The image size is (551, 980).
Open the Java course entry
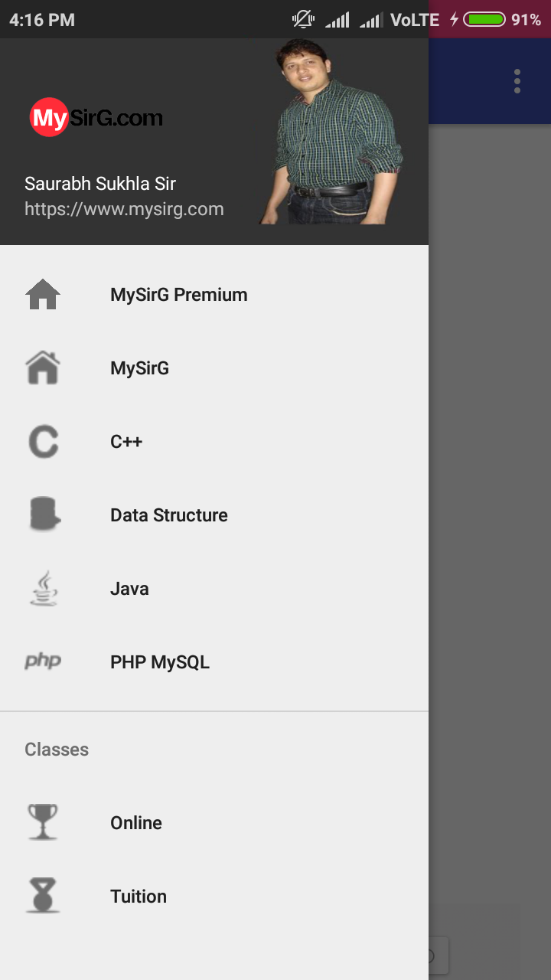(129, 588)
